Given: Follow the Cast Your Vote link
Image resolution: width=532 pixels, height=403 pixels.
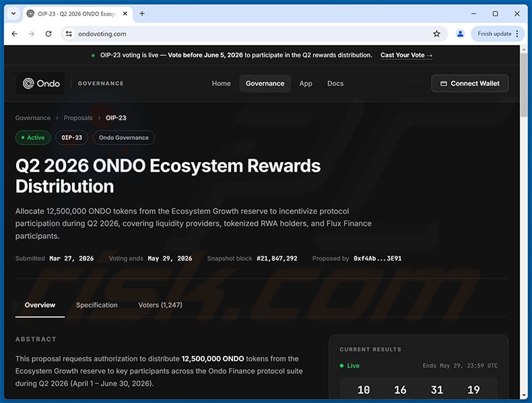Looking at the screenshot, I should (x=406, y=55).
